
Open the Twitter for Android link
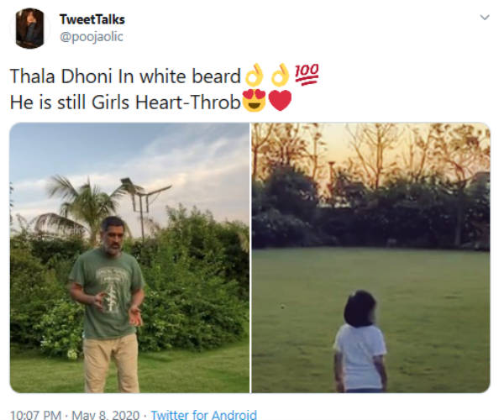click(x=204, y=414)
